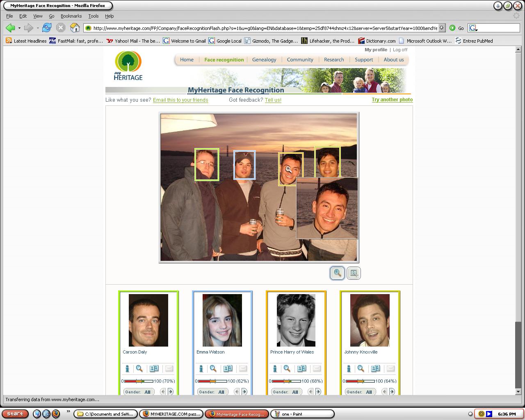Image resolution: width=525 pixels, height=420 pixels.
Task: Click Carson Daly 70% similarity bar
Action: (139, 381)
